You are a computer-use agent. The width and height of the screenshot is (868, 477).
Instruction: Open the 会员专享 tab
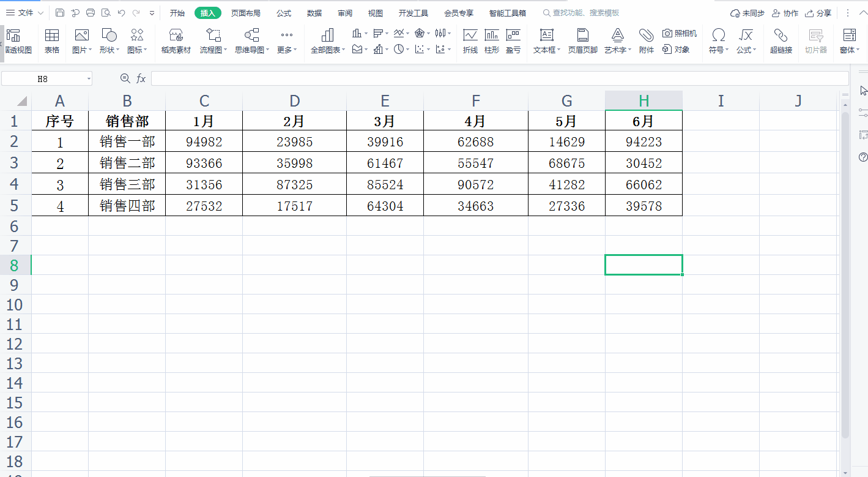(459, 13)
